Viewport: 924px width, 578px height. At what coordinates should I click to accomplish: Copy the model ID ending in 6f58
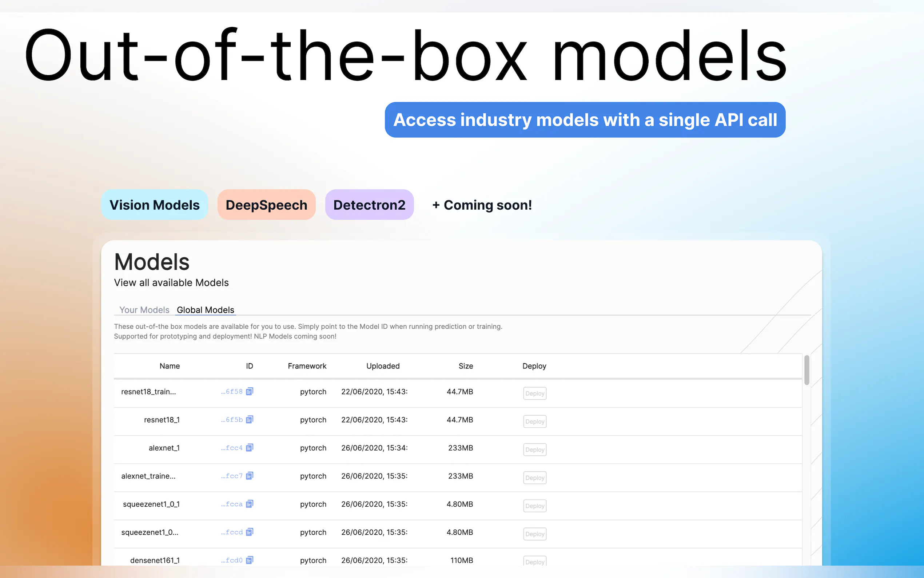click(250, 391)
